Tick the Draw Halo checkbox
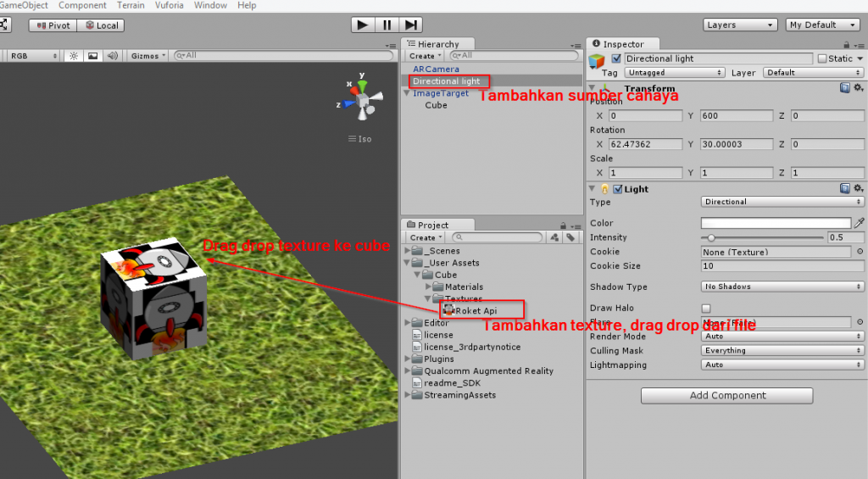The width and height of the screenshot is (868, 479). [706, 309]
